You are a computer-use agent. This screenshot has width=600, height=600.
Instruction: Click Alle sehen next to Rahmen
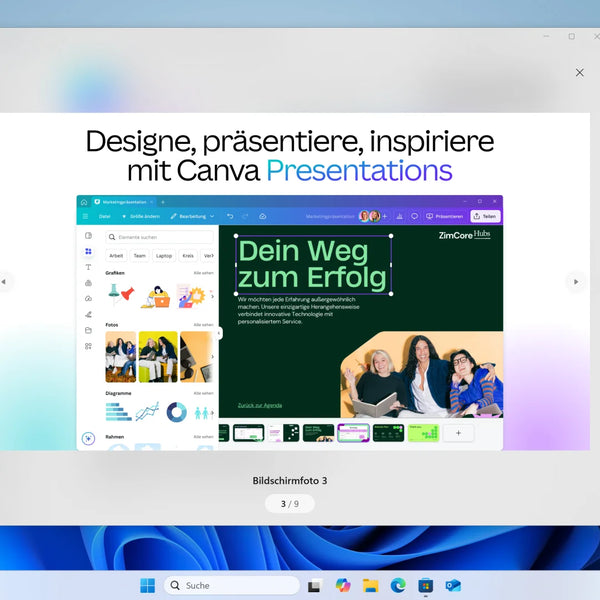coord(204,437)
